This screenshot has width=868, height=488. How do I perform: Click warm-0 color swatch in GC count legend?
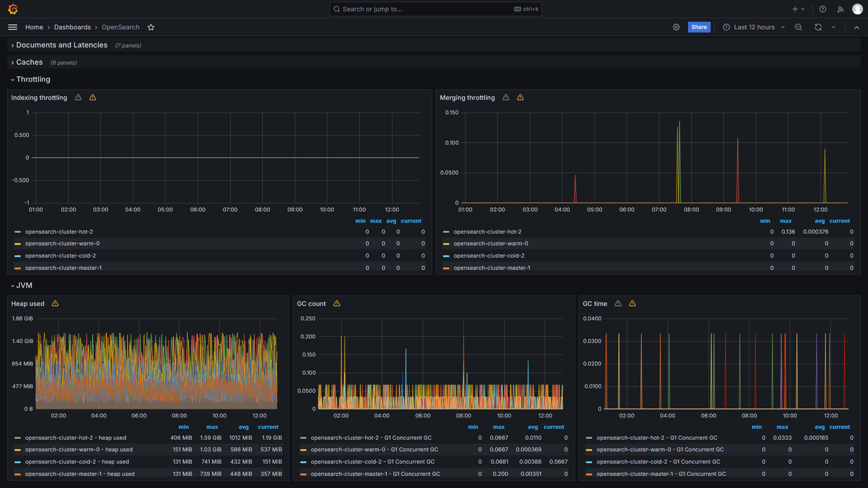303,450
